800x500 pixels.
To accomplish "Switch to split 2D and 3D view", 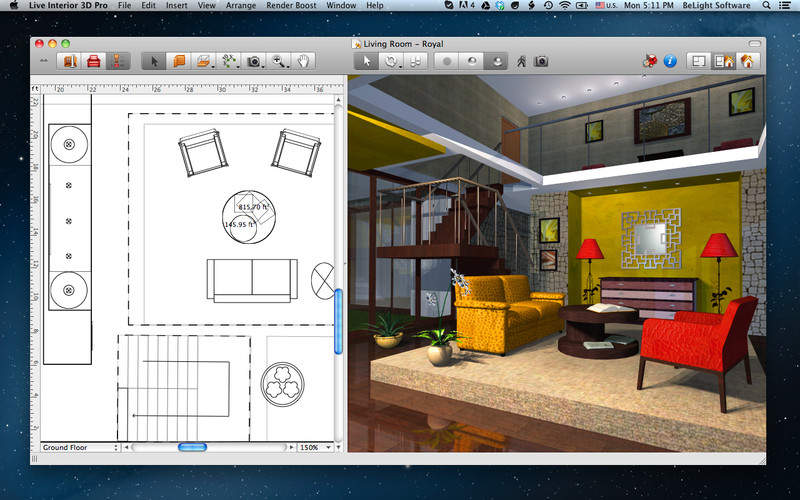I will coord(723,61).
